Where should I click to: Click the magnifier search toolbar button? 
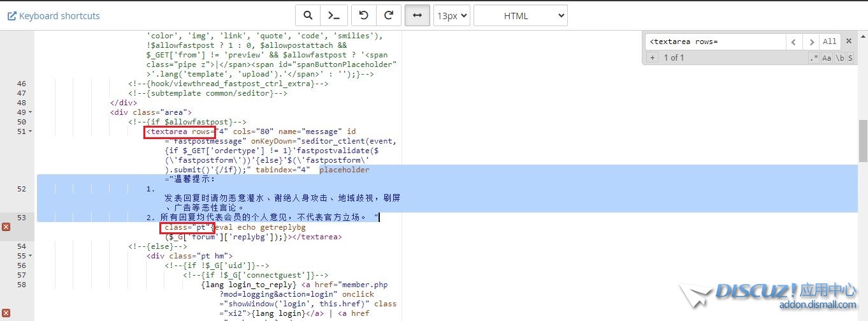(308, 16)
